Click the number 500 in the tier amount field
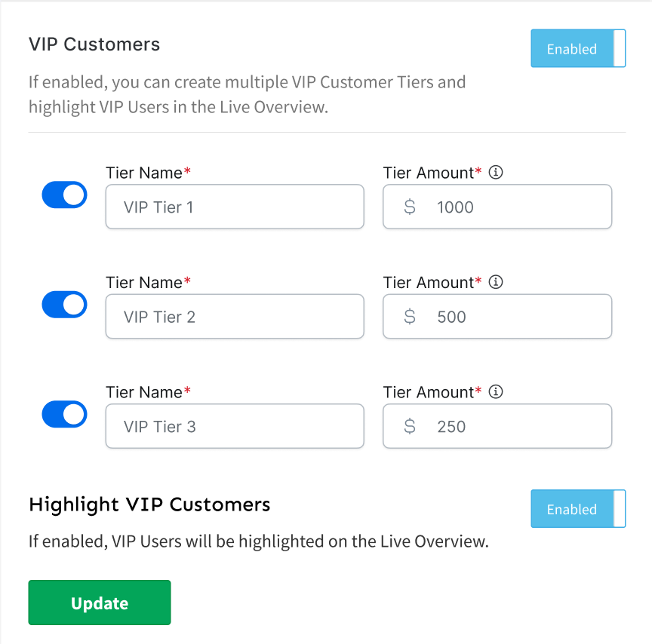Screen dimensions: 652x644 (451, 317)
